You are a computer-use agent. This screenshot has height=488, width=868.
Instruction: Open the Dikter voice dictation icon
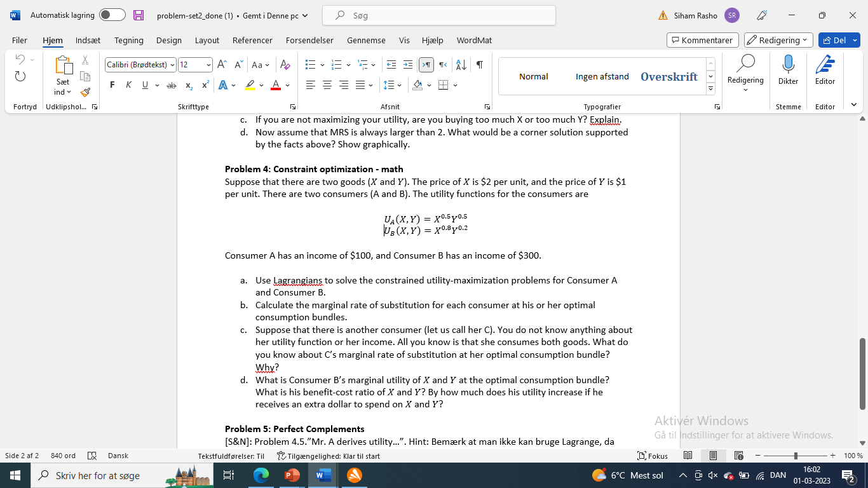tap(788, 71)
